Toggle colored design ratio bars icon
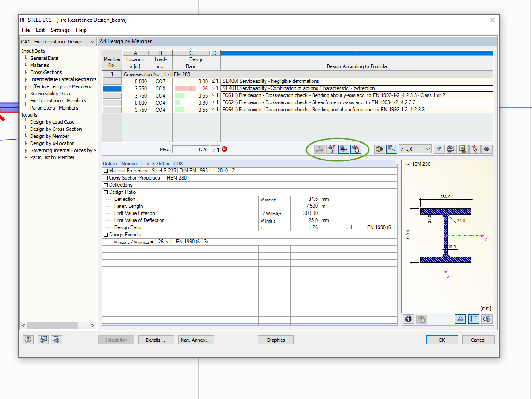Viewport: 532px width, 399px height. pyautogui.click(x=391, y=149)
